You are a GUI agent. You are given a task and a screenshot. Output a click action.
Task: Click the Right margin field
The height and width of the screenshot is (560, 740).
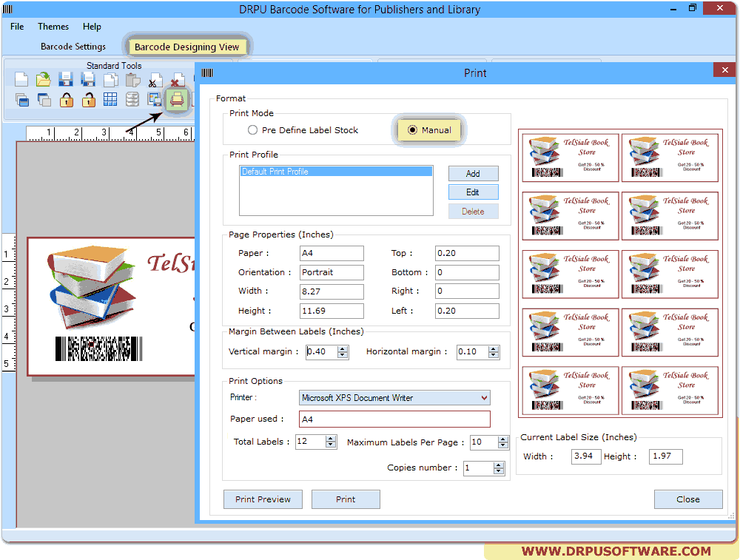pos(467,291)
